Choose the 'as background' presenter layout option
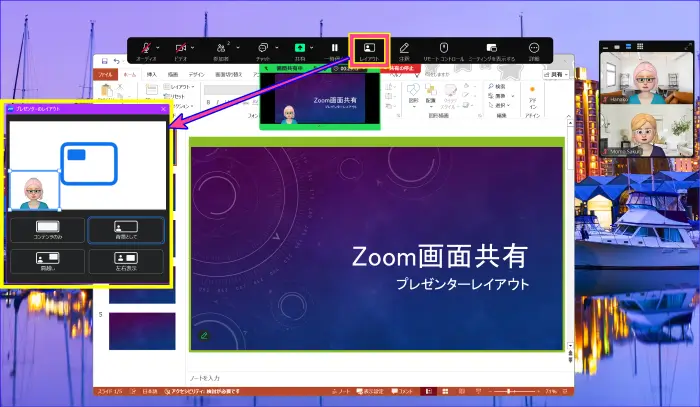The height and width of the screenshot is (407, 700). (126, 230)
